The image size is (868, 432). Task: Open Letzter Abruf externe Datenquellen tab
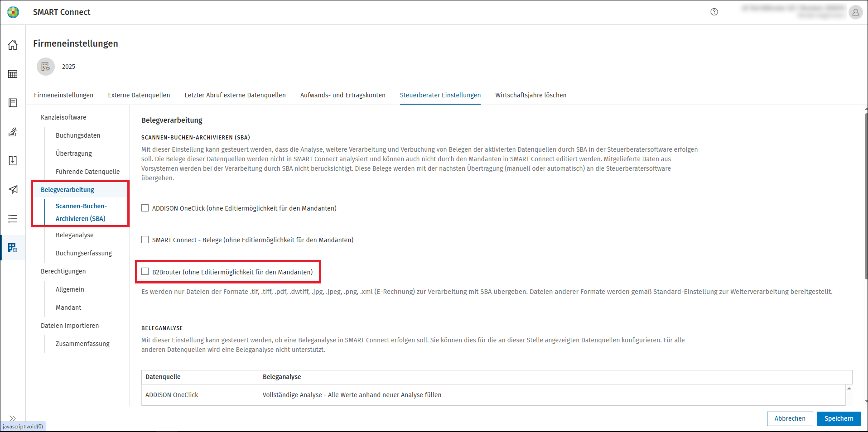[x=235, y=95]
